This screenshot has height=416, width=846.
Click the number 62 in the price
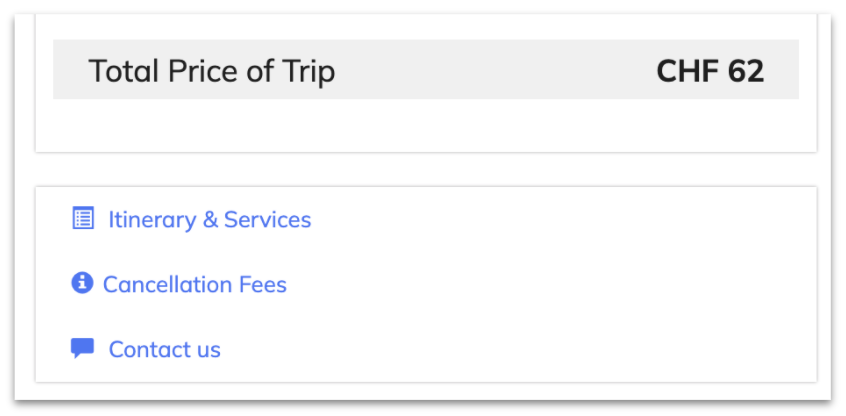point(746,71)
